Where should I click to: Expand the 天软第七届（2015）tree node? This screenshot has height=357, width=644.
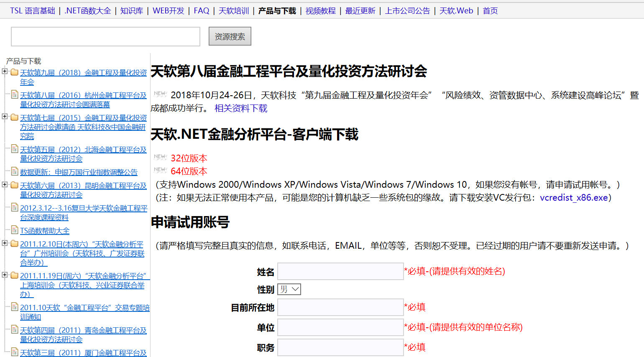[5, 117]
